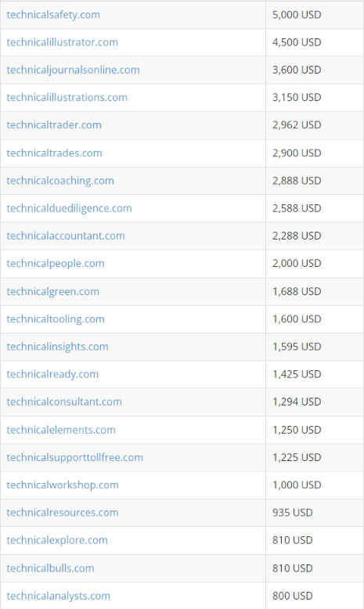Click the technicalcoaching.com link

tap(60, 181)
